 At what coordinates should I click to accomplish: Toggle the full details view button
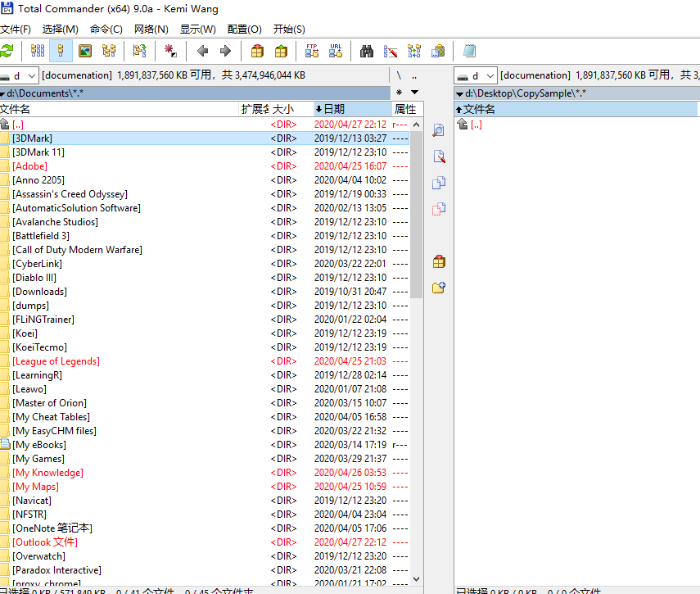[61, 51]
